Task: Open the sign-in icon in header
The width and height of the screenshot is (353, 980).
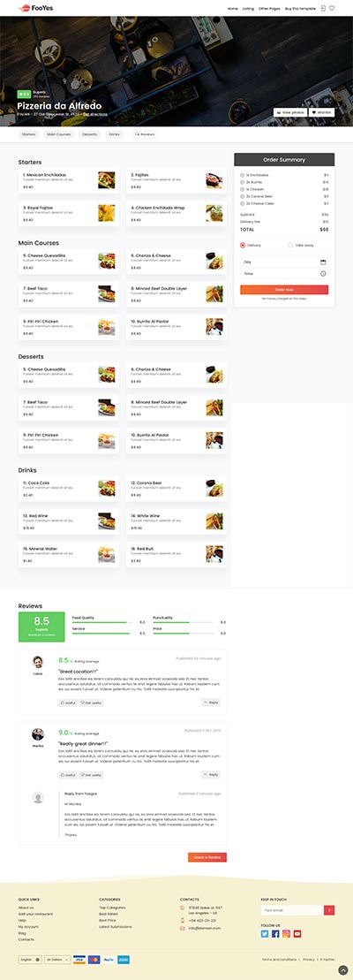Action: tap(322, 8)
